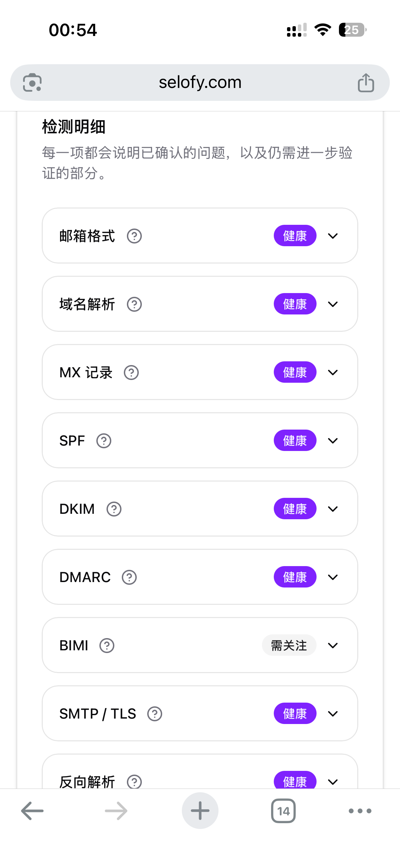Open a new tab with plus button
The height and width of the screenshot is (868, 400).
click(200, 811)
